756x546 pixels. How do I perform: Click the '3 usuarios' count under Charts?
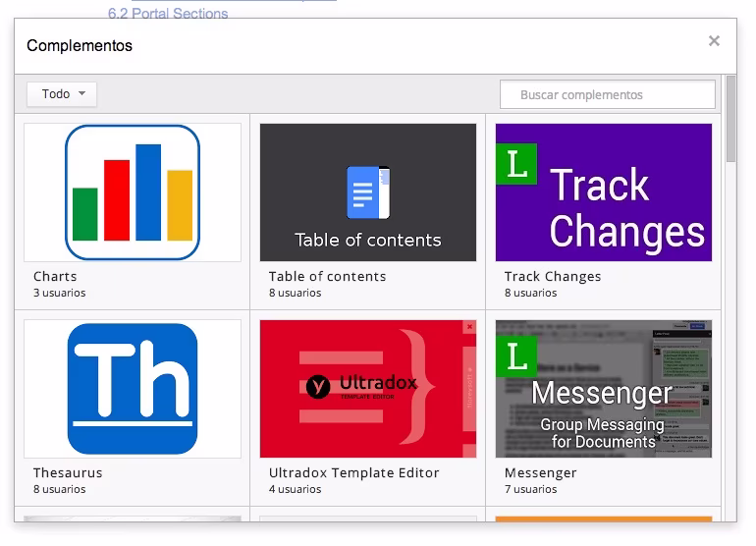59,293
